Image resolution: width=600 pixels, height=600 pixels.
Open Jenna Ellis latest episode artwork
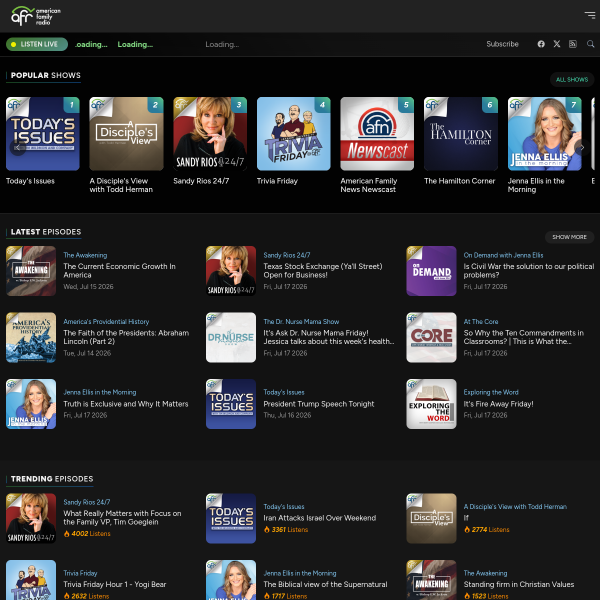(x=31, y=404)
